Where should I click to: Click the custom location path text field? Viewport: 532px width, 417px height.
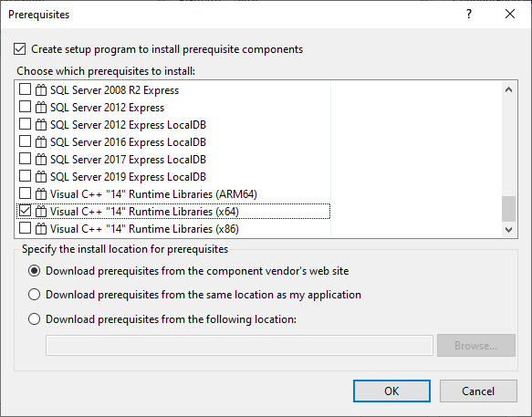[x=239, y=346]
